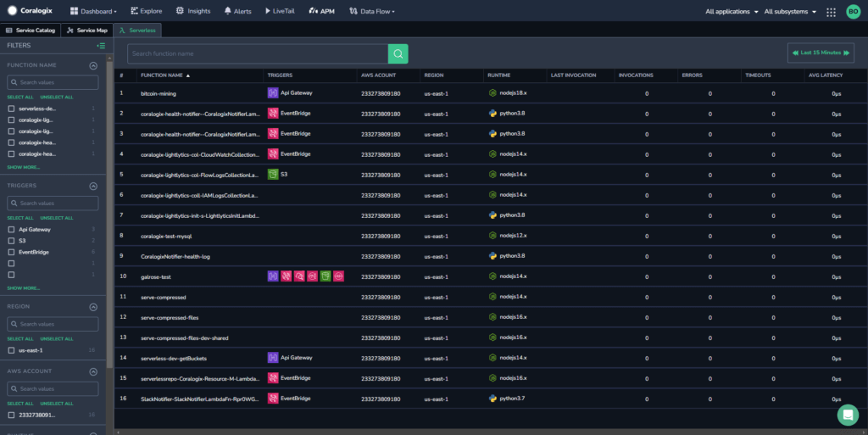Click Show More under Triggers
Image resolution: width=868 pixels, height=435 pixels.
click(x=23, y=288)
